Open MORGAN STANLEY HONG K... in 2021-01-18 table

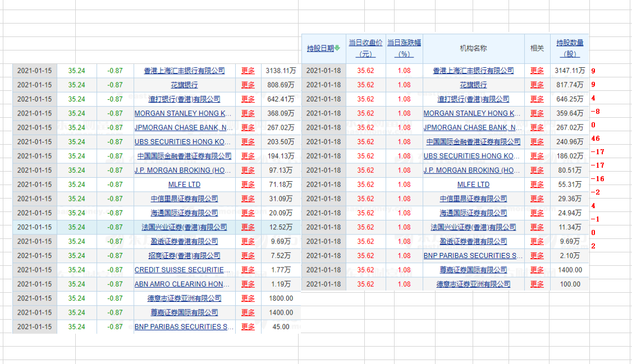(x=472, y=113)
